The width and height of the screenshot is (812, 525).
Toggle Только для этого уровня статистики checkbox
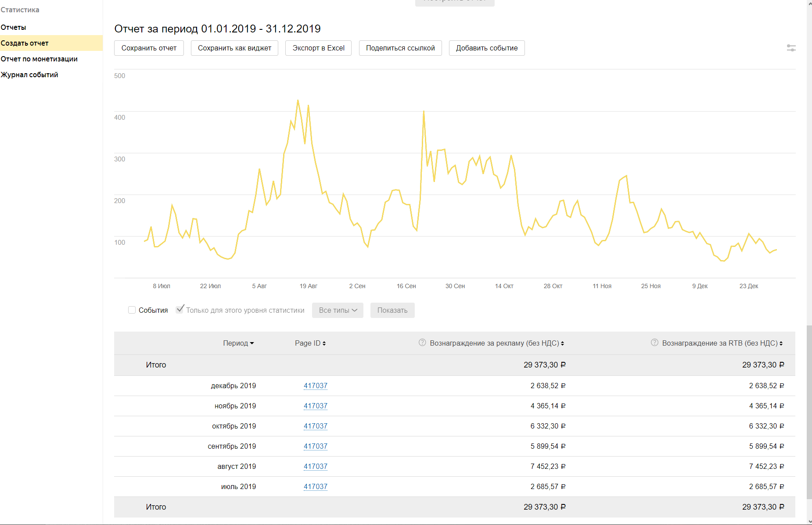180,310
